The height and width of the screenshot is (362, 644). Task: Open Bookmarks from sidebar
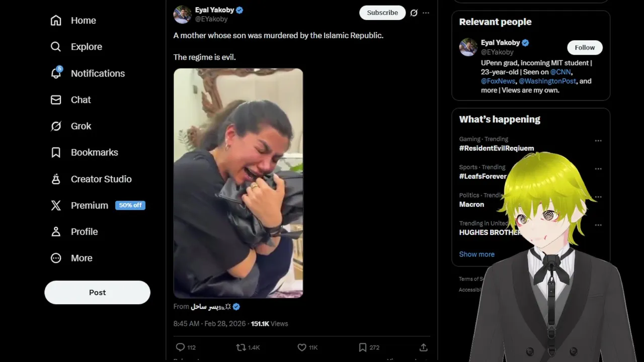tap(84, 152)
